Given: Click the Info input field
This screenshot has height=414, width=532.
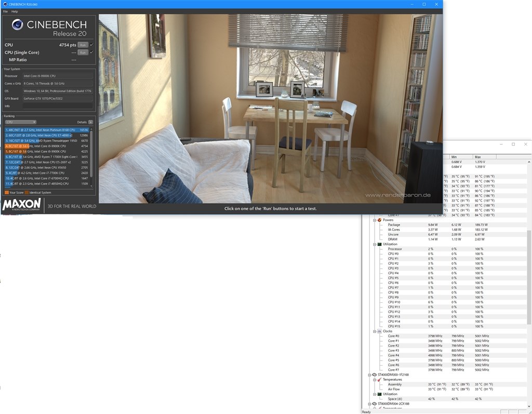Looking at the screenshot, I should pos(57,106).
